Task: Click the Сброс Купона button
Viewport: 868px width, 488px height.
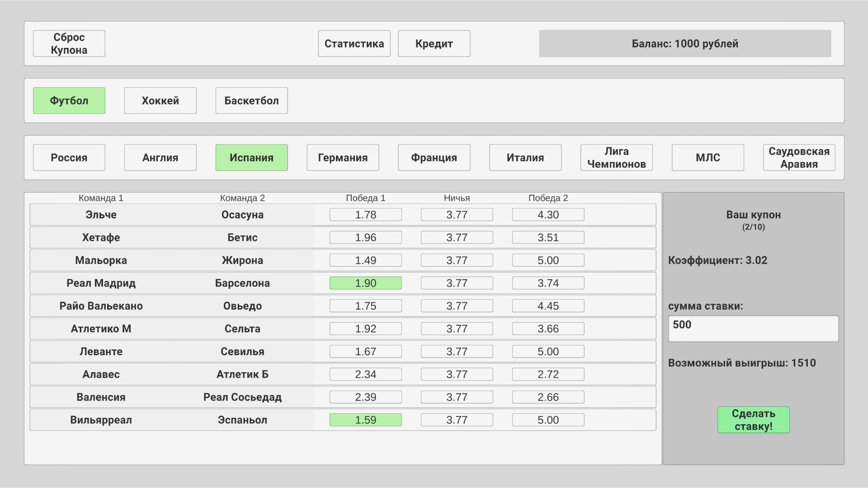Action: pos(69,43)
